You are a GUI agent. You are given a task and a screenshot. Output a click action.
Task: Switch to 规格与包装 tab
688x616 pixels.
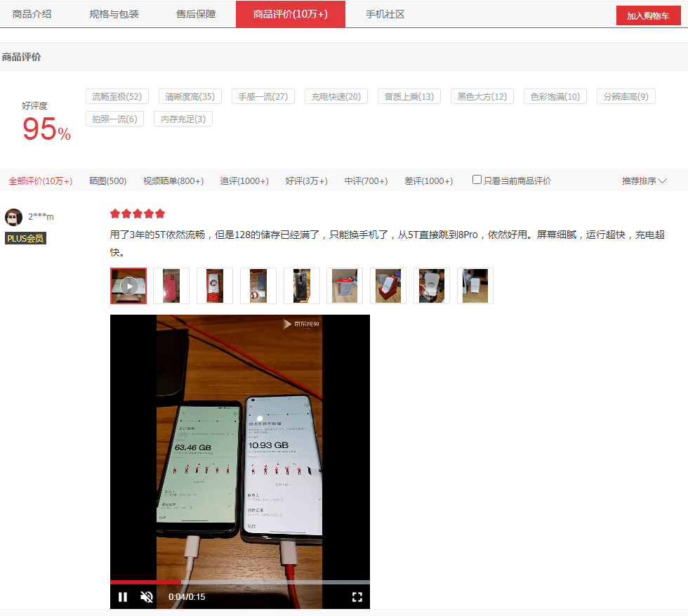tap(114, 14)
